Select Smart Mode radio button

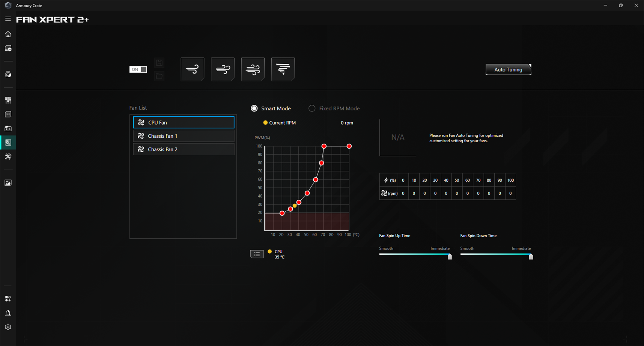254,108
